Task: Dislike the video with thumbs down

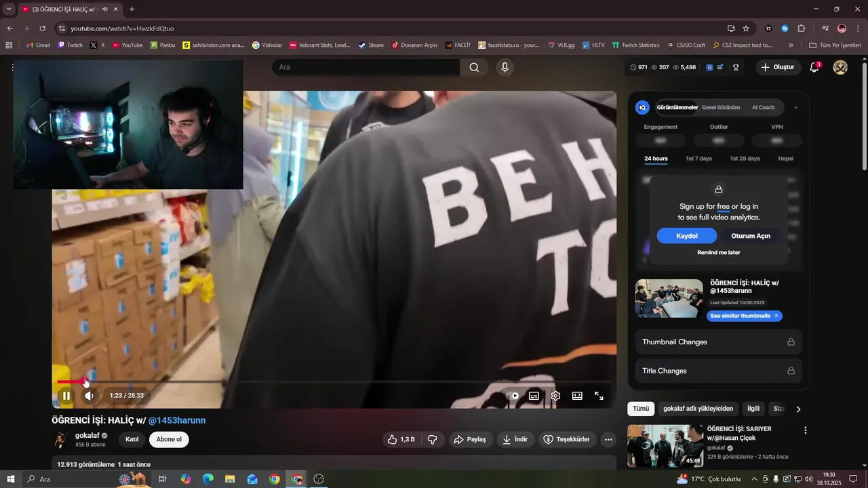Action: pos(433,439)
